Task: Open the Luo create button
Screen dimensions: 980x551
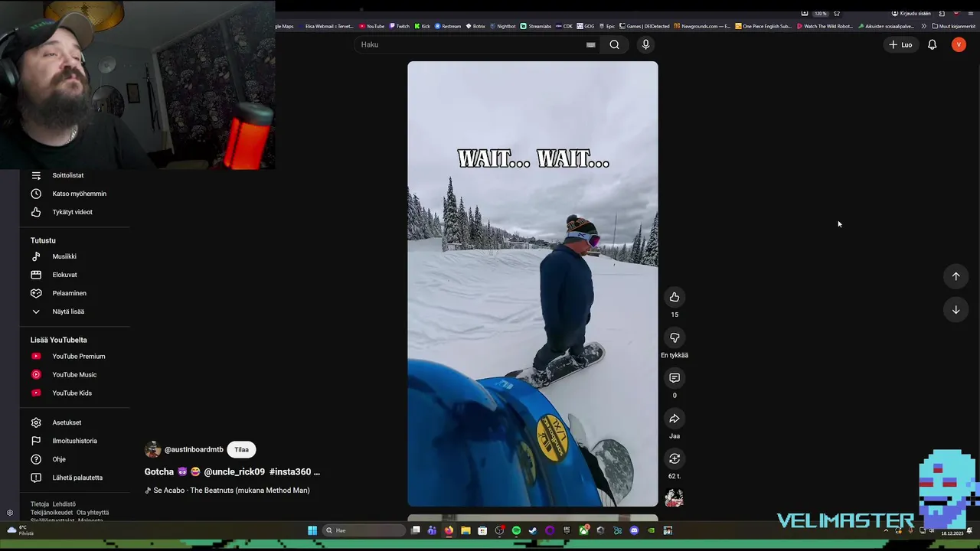Action: 900,44
